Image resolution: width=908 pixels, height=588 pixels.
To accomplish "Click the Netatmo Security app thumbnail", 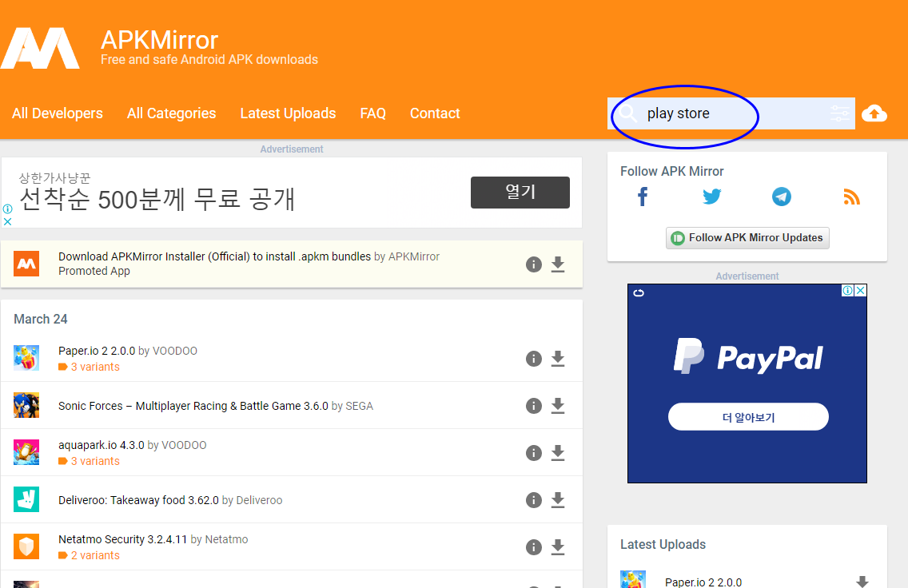I will (x=26, y=546).
